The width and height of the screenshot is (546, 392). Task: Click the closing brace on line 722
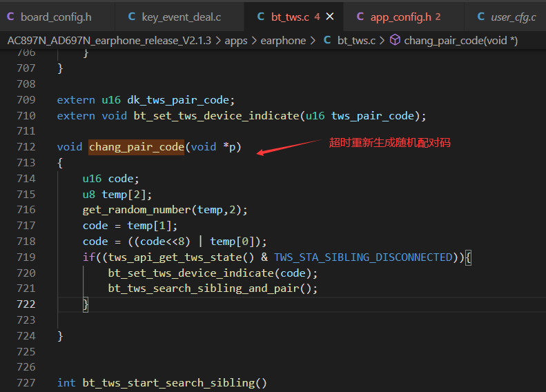click(86, 304)
